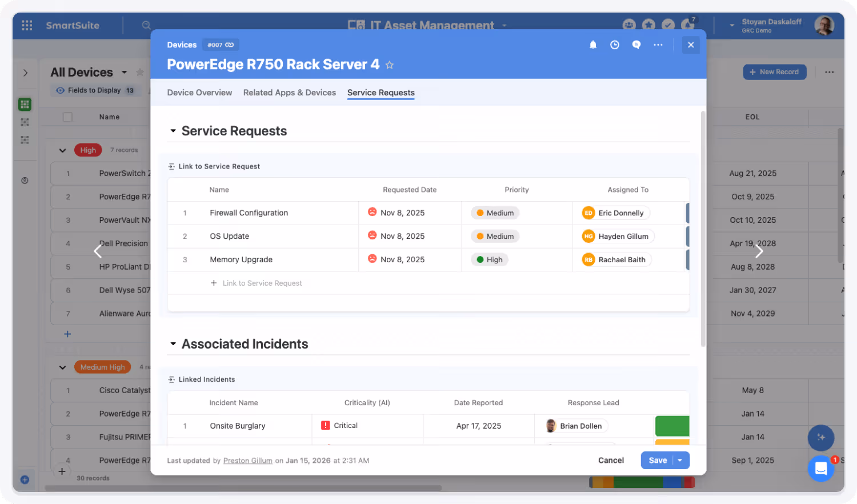Click the High priority pill for Memory Upgrade
Viewport: 857px width, 504px height.
point(490,260)
